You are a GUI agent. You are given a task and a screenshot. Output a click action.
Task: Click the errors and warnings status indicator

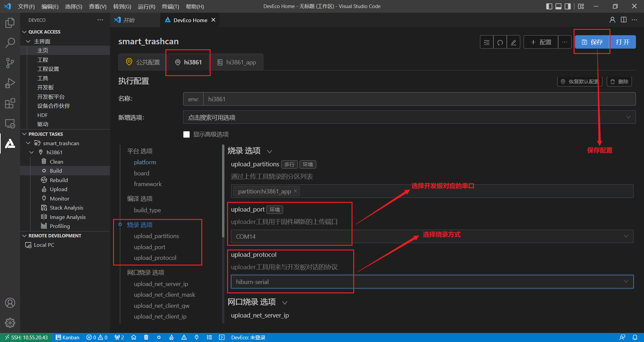click(x=97, y=337)
